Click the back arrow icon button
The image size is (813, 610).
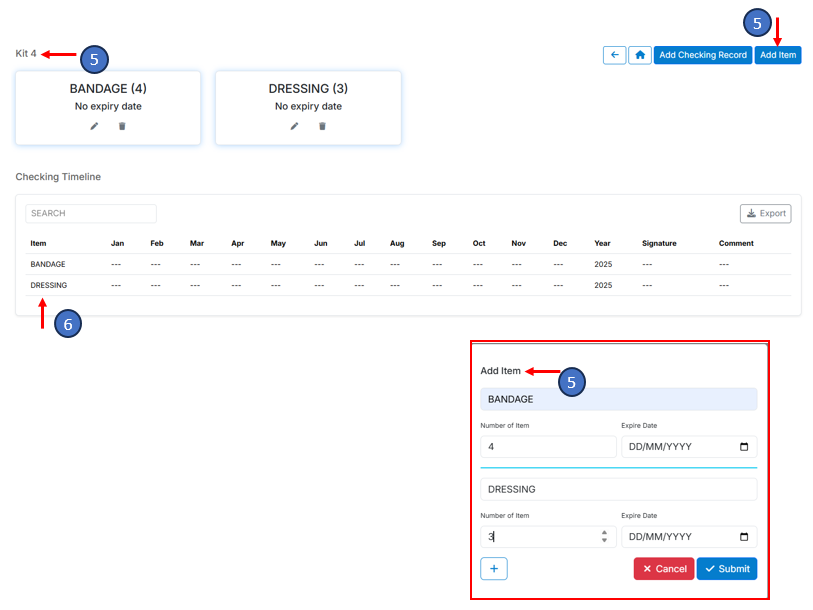[x=614, y=55]
